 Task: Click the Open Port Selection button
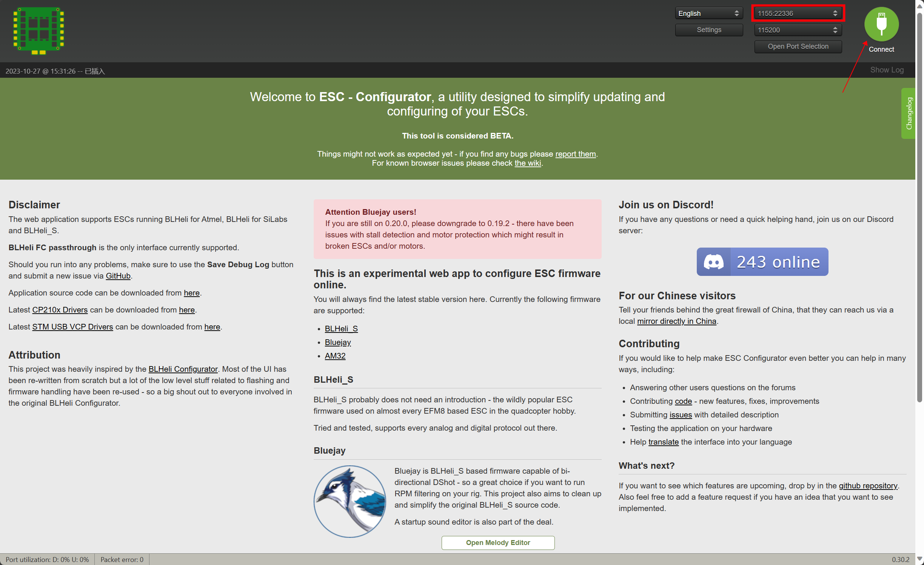(798, 46)
